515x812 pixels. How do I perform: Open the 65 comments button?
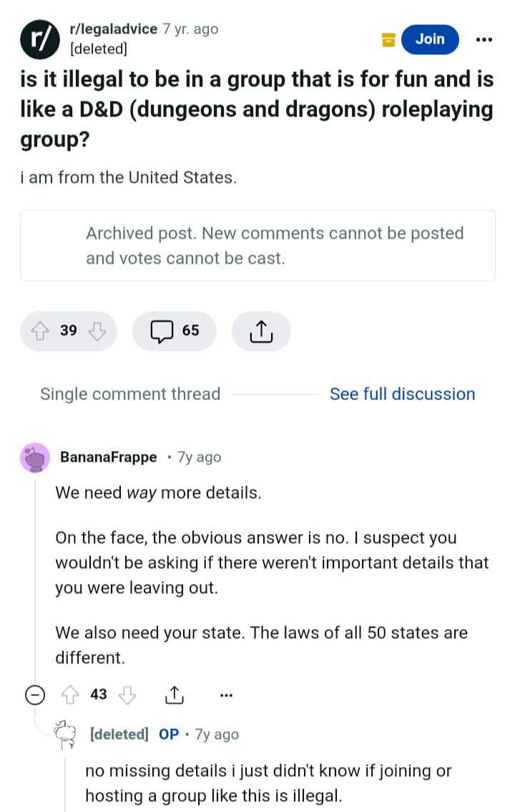point(174,331)
